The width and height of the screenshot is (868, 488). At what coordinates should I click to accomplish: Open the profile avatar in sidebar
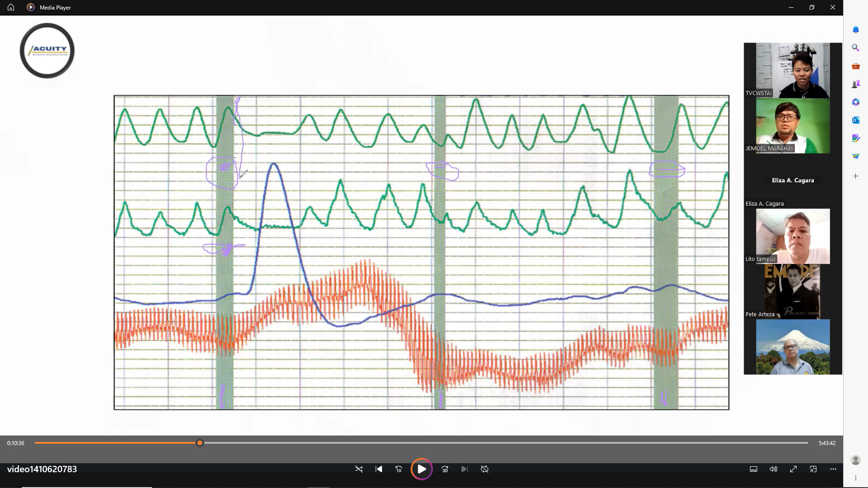(x=855, y=460)
